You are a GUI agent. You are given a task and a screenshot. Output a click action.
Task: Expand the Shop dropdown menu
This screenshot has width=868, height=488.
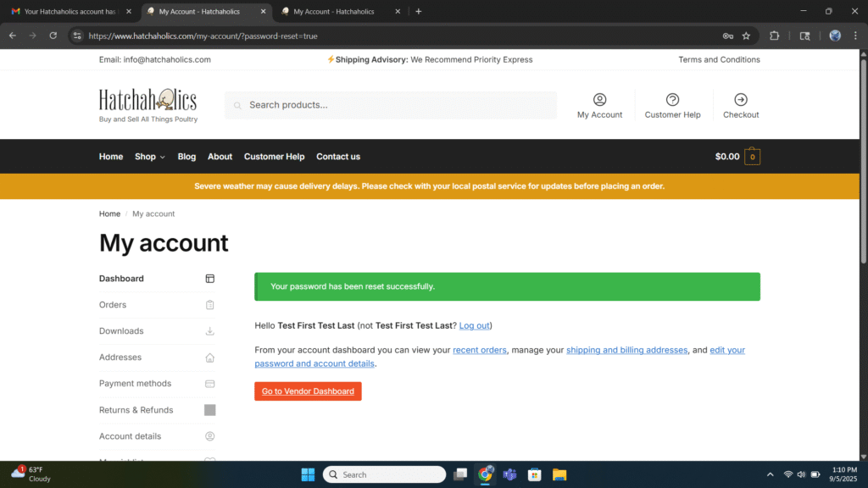coord(150,157)
